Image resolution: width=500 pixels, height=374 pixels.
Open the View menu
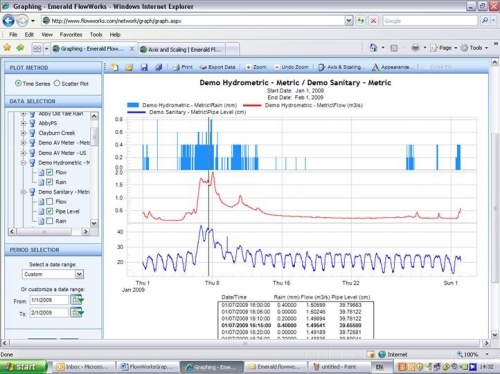(47, 34)
